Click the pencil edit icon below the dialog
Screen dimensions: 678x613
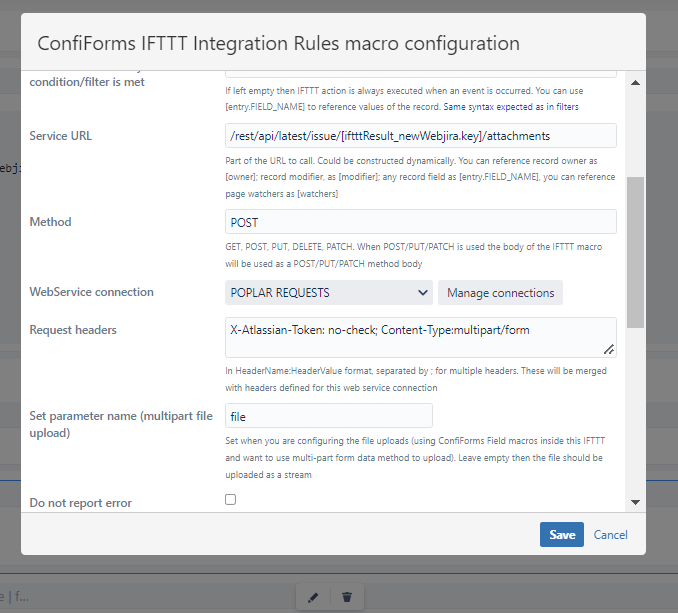313,597
